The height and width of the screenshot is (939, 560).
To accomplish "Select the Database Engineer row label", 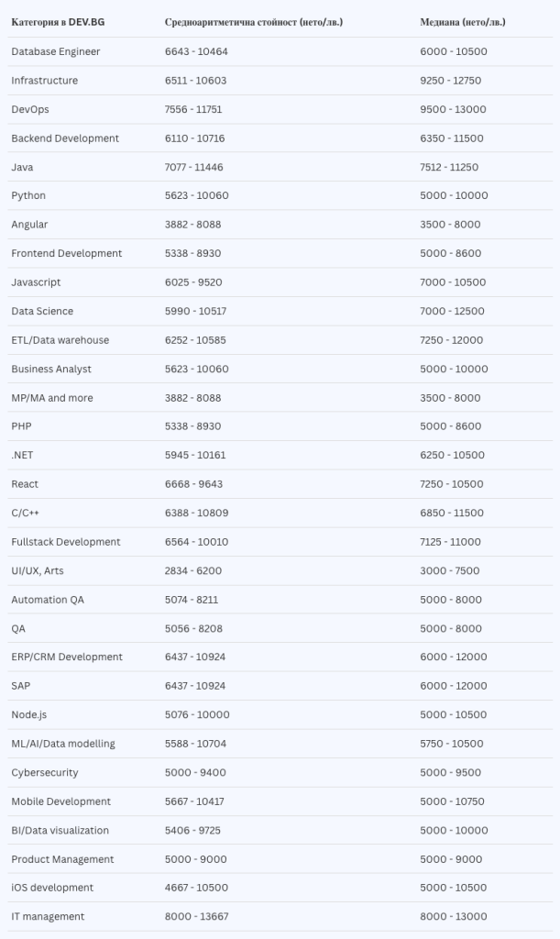I will [56, 51].
